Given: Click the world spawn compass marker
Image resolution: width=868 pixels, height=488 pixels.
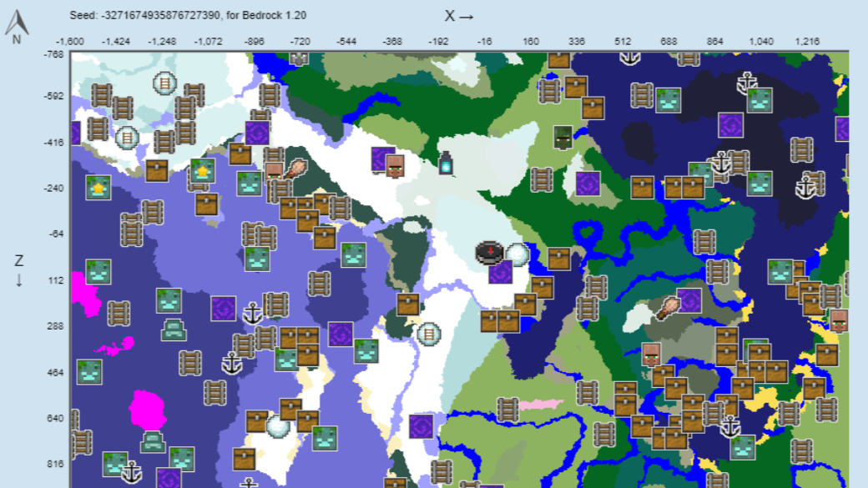Looking at the screenshot, I should pos(488,252).
